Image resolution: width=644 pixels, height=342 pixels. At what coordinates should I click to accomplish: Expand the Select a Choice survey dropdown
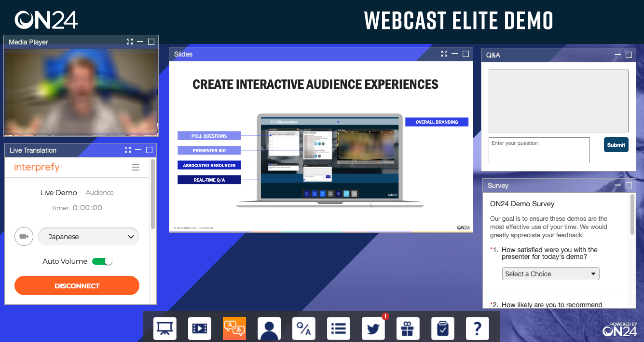pos(550,274)
